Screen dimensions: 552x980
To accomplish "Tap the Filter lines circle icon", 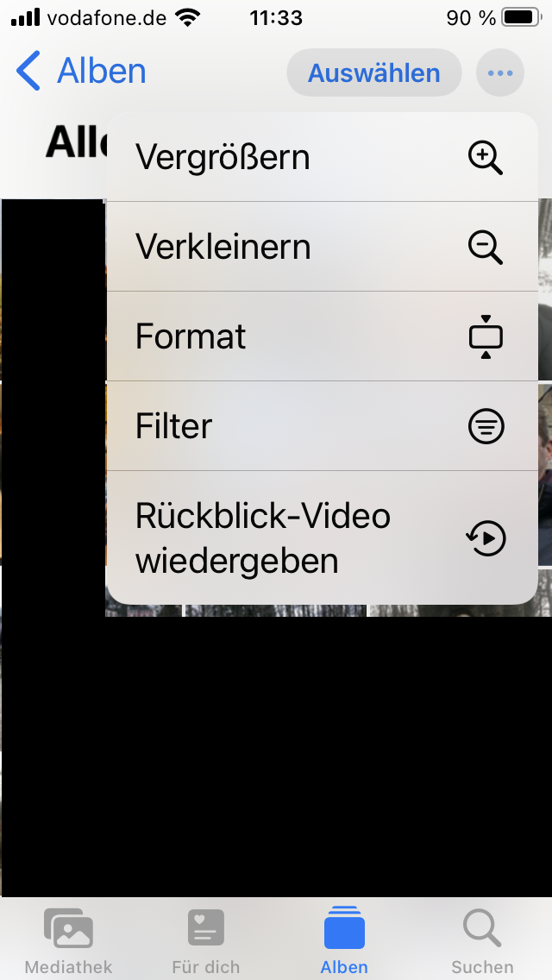I will pos(486,426).
